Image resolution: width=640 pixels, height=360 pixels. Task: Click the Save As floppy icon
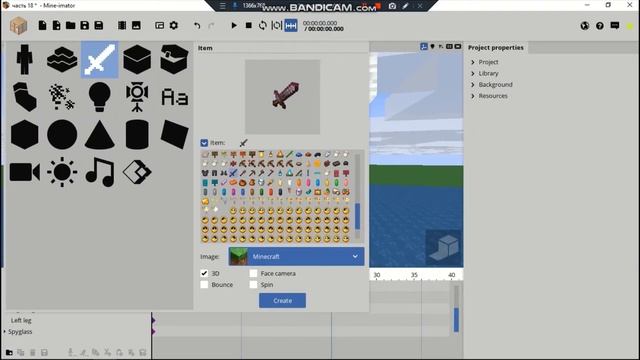tap(98, 25)
